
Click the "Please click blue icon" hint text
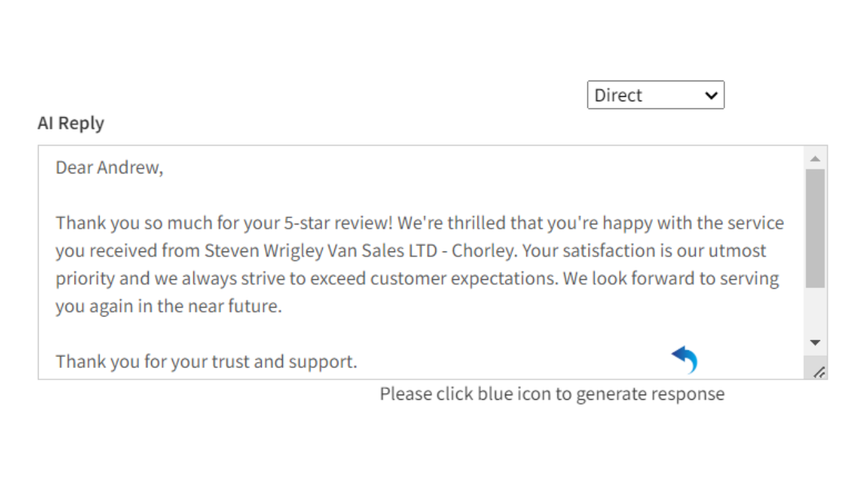pos(551,394)
